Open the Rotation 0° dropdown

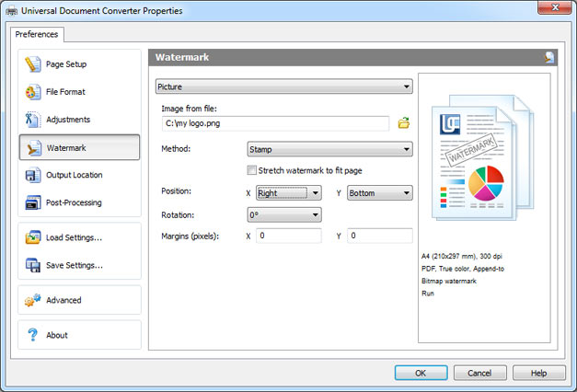point(284,215)
